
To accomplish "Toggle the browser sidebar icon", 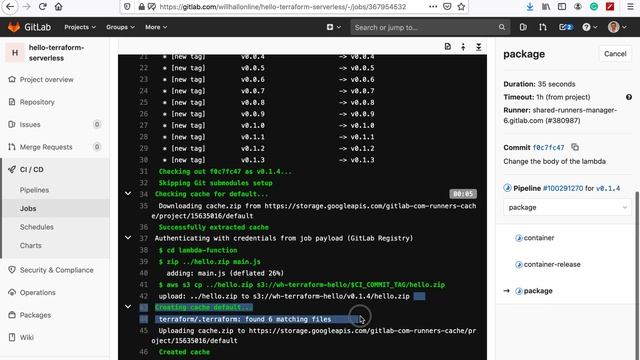I will tap(562, 7).
